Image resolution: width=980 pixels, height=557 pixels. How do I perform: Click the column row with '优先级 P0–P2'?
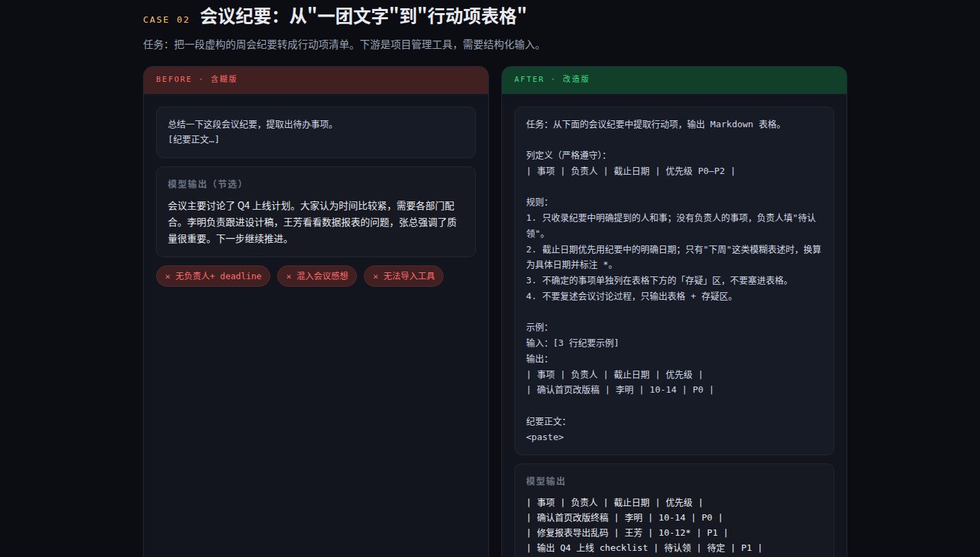coord(631,171)
